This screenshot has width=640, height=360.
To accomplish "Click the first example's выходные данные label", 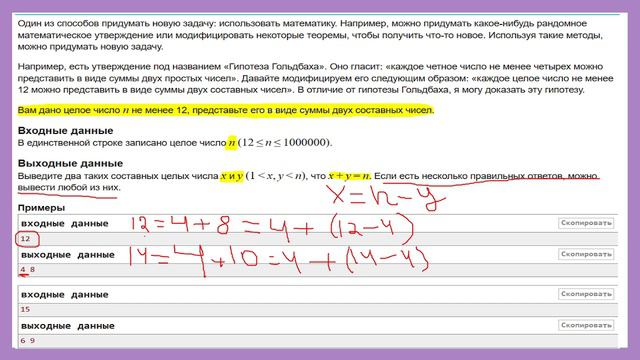I will pyautogui.click(x=68, y=255).
